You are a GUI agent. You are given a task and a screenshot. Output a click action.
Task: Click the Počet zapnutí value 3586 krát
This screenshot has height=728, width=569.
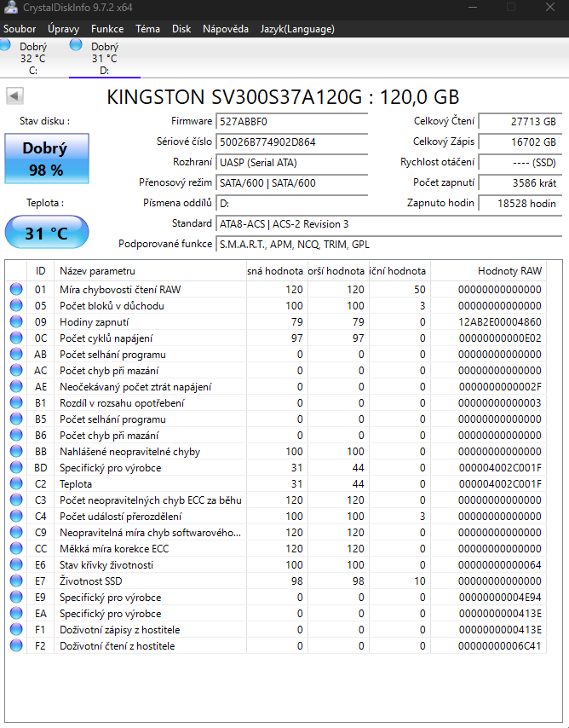[520, 183]
